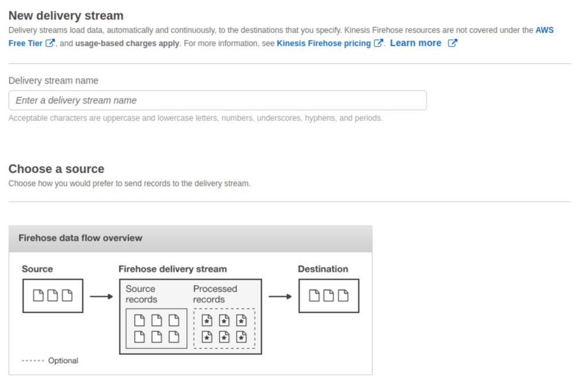The height and width of the screenshot is (392, 587).
Task: Click the New delivery stream heading
Action: click(x=66, y=15)
